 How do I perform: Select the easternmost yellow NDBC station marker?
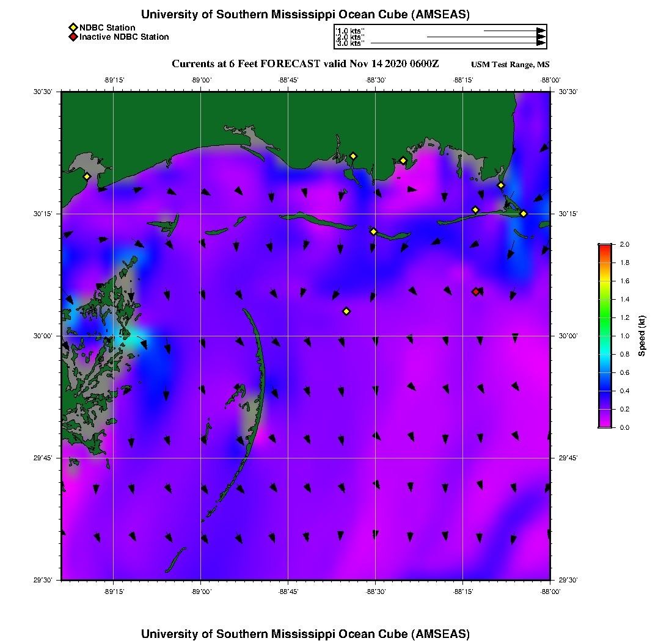(524, 214)
